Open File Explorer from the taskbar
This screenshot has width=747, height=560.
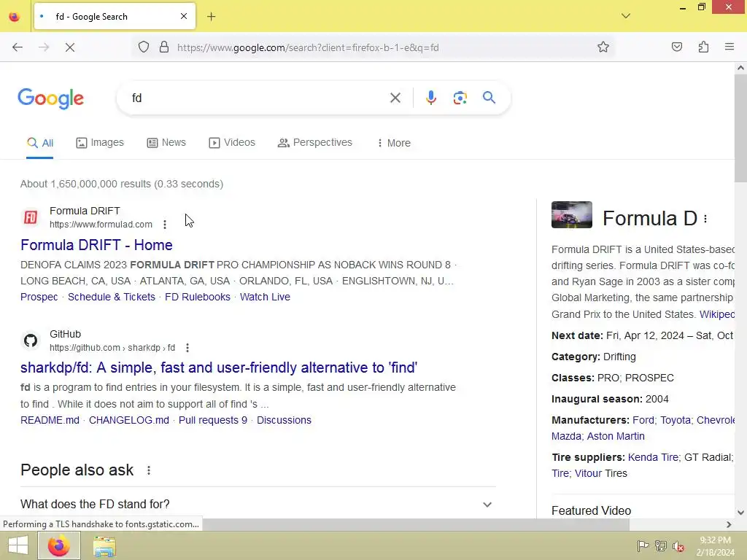point(104,546)
